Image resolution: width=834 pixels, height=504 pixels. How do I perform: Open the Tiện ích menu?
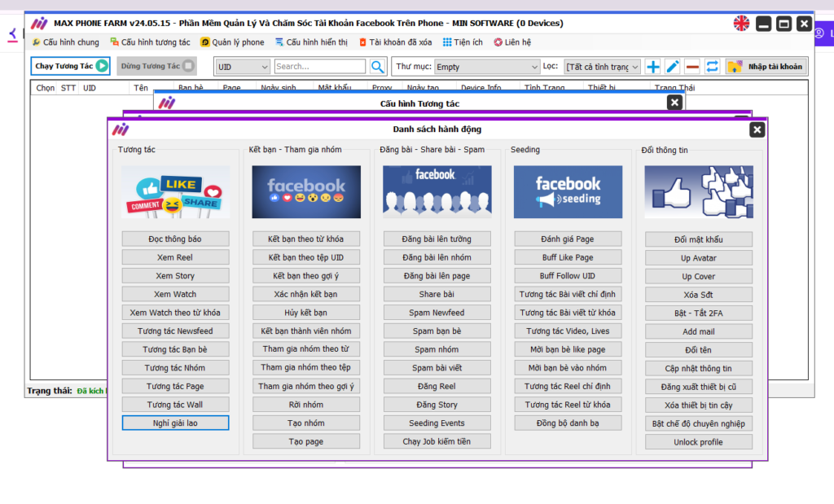pyautogui.click(x=463, y=42)
